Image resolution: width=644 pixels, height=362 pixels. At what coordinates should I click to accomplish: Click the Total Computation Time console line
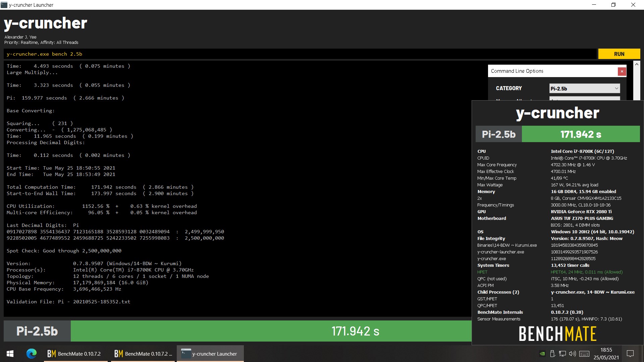click(x=100, y=187)
